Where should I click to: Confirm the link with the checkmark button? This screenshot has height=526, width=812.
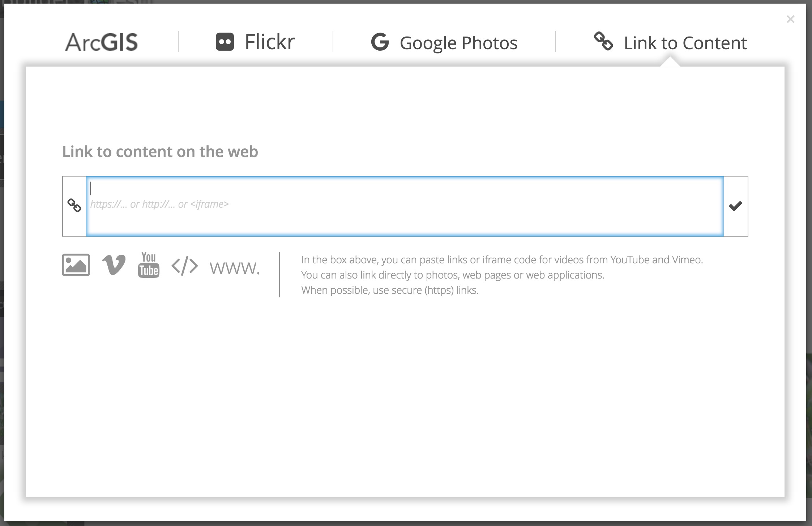click(735, 206)
